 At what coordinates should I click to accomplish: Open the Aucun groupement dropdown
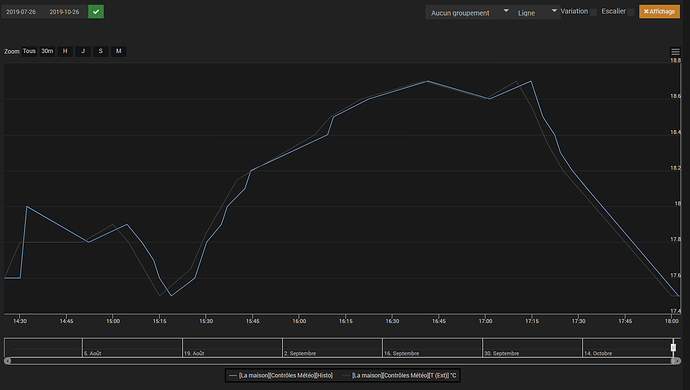coord(469,12)
